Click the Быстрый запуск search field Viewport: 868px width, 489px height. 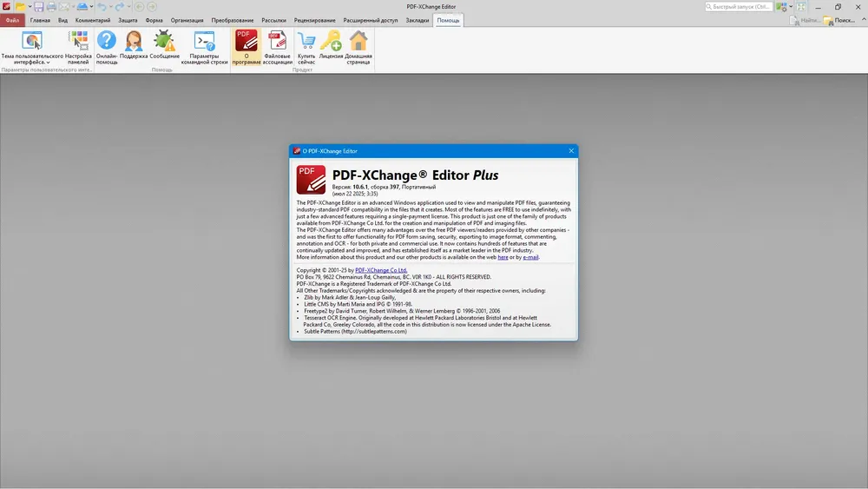(740, 7)
